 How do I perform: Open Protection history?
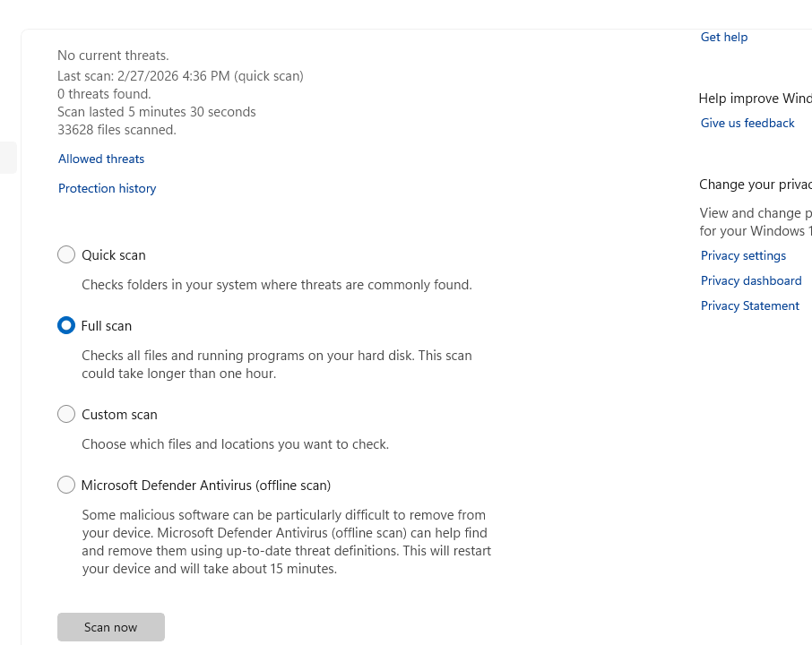(x=107, y=188)
